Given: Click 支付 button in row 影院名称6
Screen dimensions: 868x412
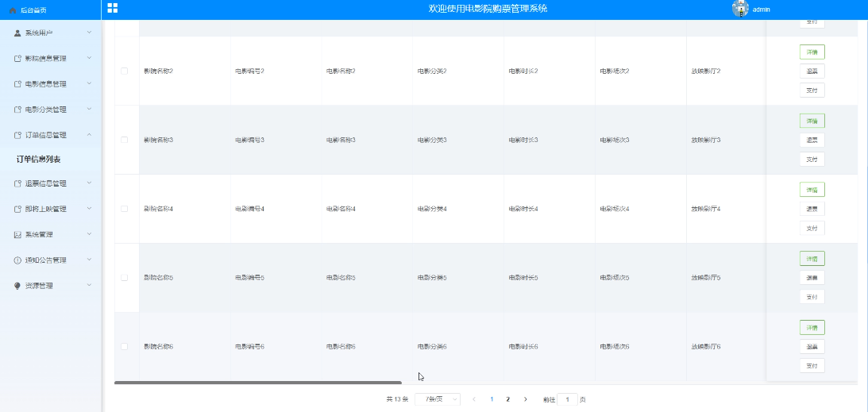Looking at the screenshot, I should coord(812,365).
